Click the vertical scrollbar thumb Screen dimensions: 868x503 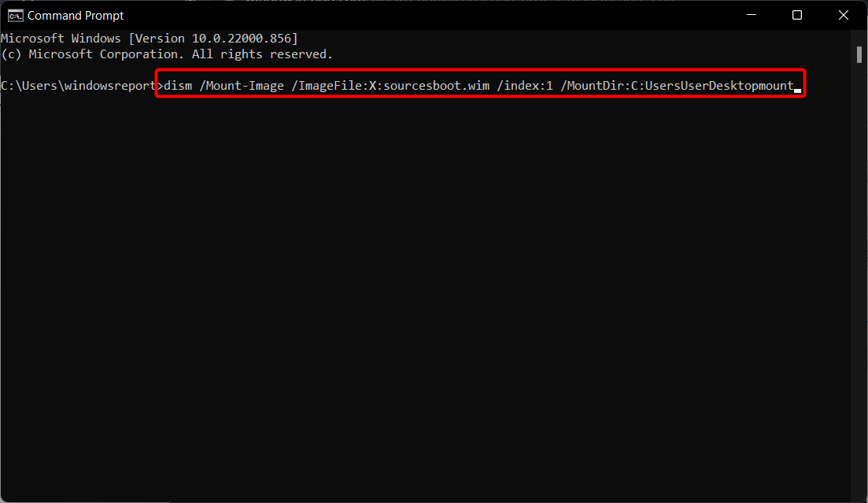click(x=859, y=54)
